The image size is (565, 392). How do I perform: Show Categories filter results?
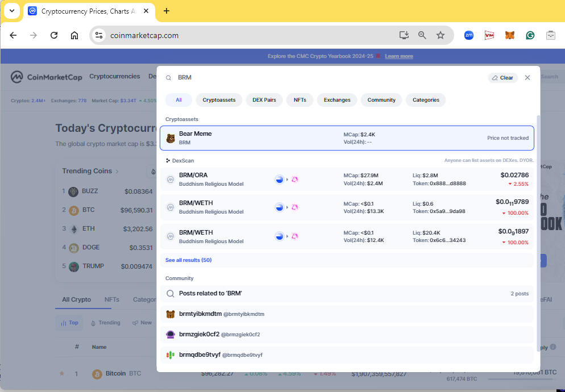point(426,100)
